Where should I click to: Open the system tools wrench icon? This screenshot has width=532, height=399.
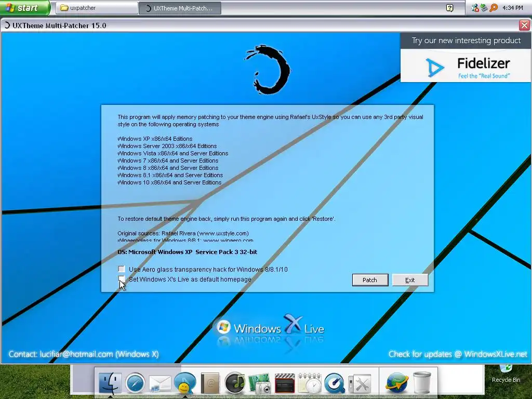[x=360, y=384]
